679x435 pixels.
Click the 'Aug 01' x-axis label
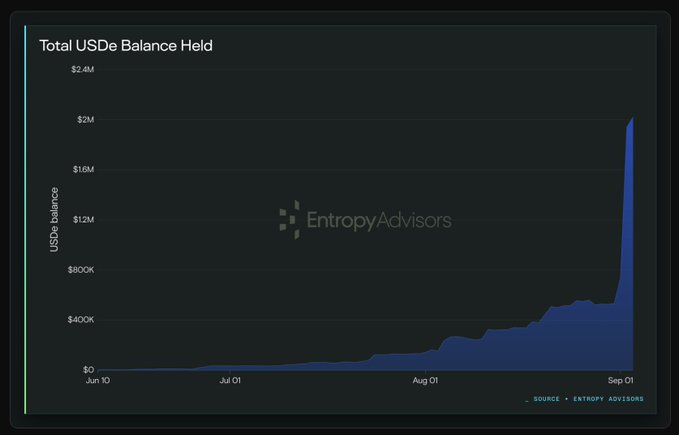[x=425, y=380]
